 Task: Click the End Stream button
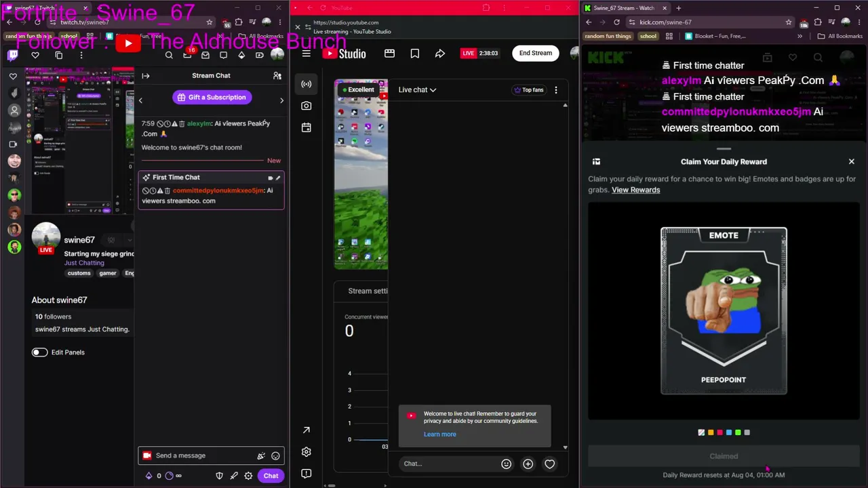click(x=536, y=53)
